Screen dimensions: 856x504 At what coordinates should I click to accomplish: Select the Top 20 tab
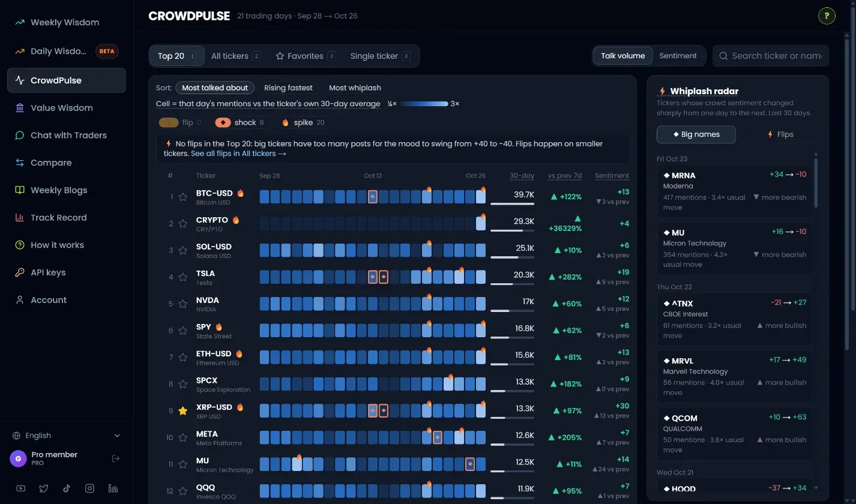(177, 56)
